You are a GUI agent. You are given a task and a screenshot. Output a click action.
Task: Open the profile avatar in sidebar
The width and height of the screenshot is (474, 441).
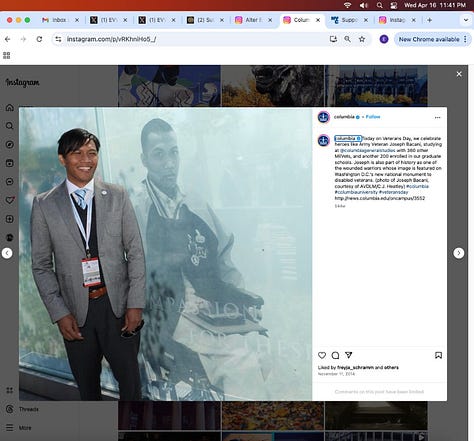coord(10,237)
